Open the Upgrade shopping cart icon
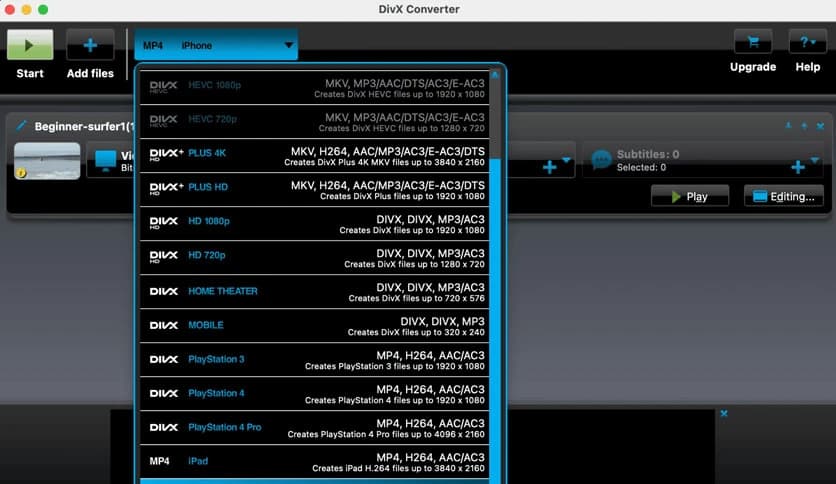Viewport: 836px width, 484px height. click(x=752, y=42)
